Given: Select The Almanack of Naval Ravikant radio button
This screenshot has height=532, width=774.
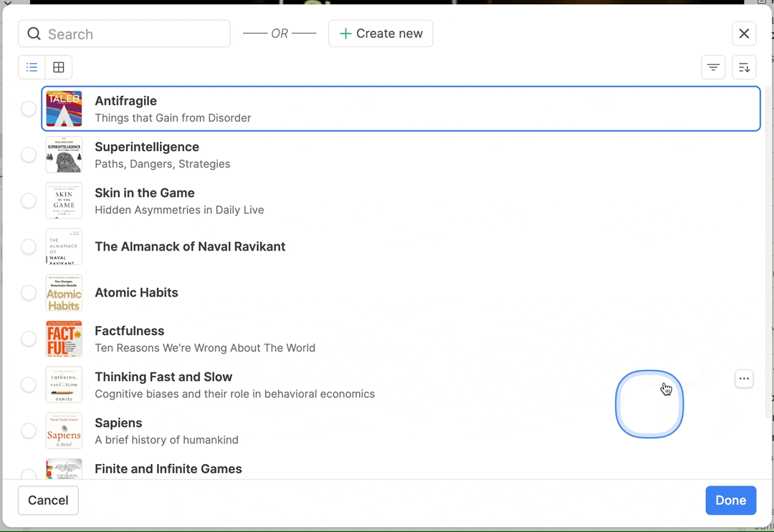Looking at the screenshot, I should pyautogui.click(x=29, y=246).
